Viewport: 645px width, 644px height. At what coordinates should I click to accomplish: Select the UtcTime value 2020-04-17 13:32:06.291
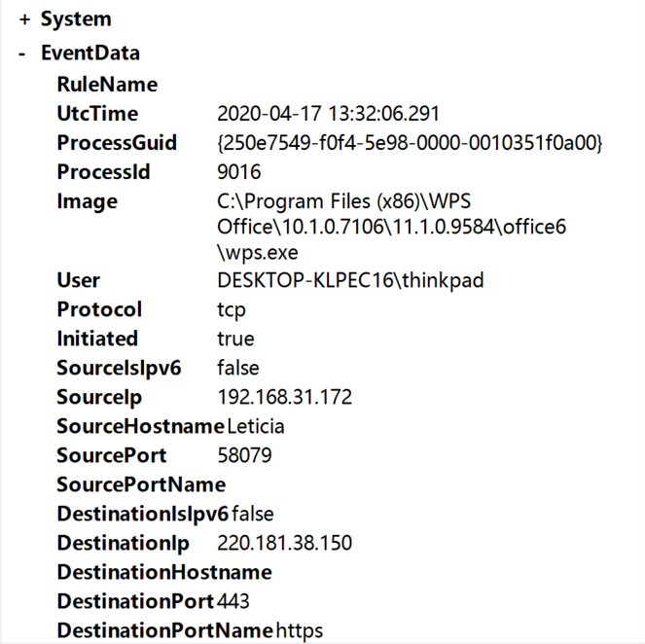coord(328,114)
